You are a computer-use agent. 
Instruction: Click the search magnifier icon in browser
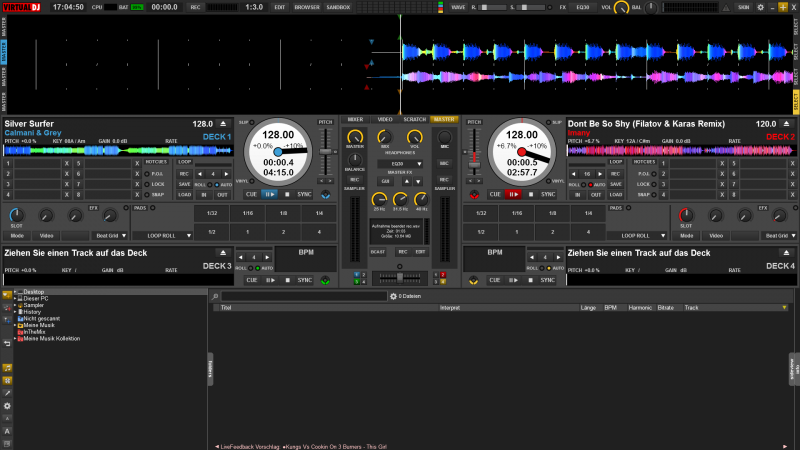tap(215, 296)
